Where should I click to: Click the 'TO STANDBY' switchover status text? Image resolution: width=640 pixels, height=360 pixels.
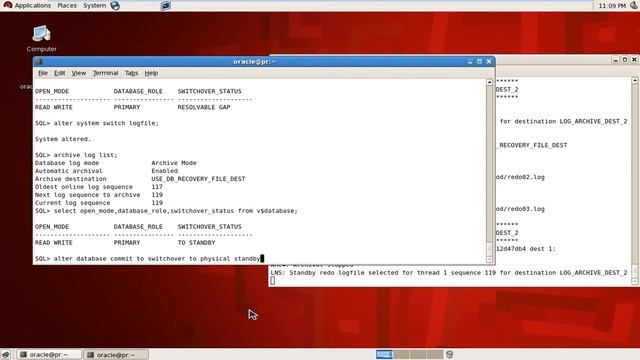point(196,242)
